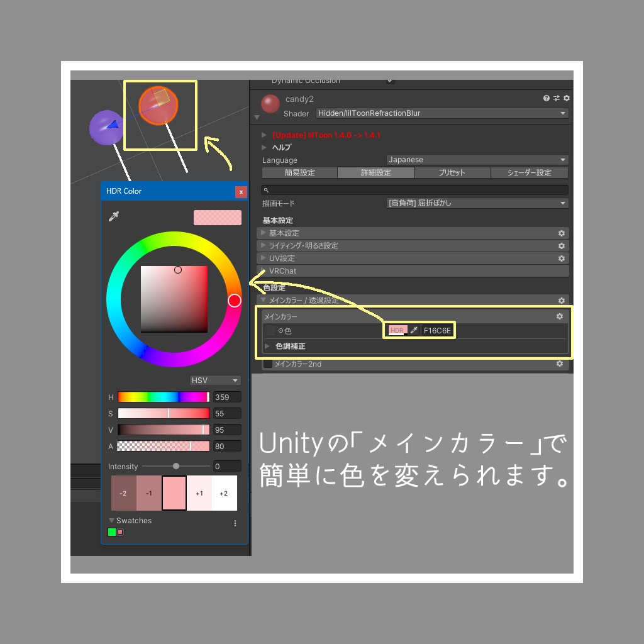Click the S value field showing 55
Screen dimensions: 644x644
(227, 414)
